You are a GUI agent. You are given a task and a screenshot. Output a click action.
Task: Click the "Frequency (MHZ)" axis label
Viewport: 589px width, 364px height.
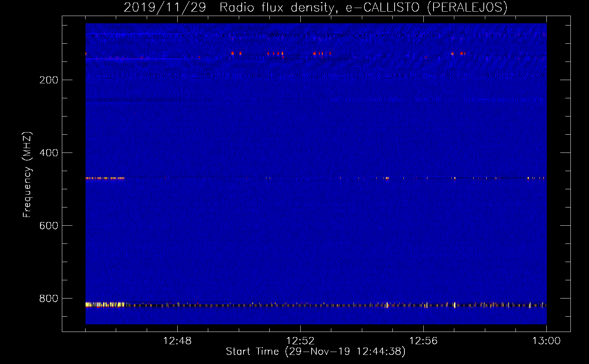pyautogui.click(x=27, y=175)
